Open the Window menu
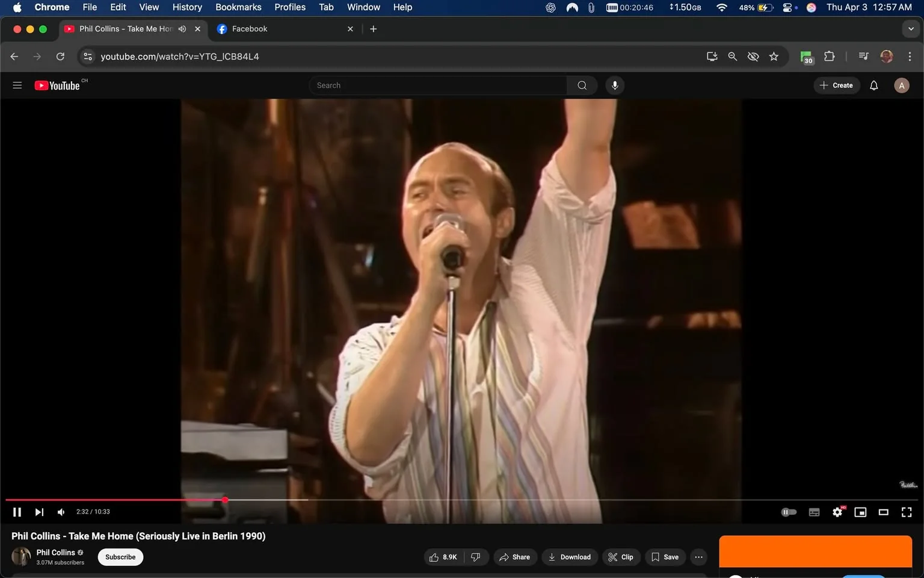This screenshot has width=924, height=578. [363, 7]
